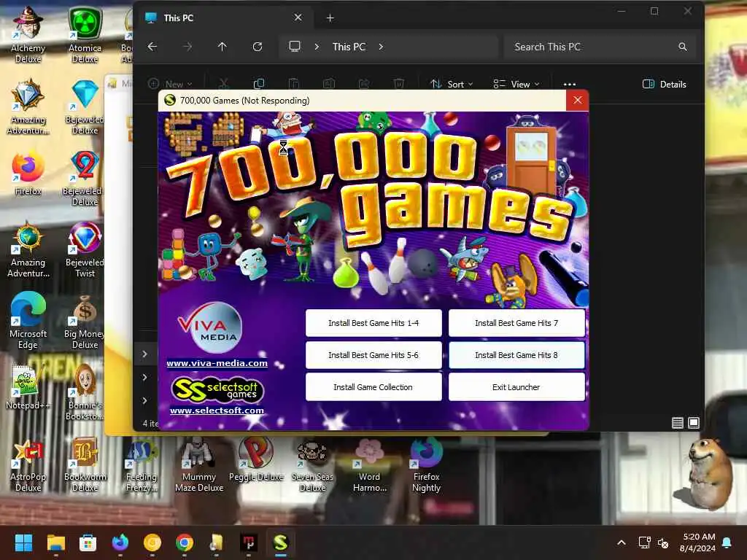Image resolution: width=747 pixels, height=560 pixels.
Task: Close the This PC tab
Action: tap(298, 17)
